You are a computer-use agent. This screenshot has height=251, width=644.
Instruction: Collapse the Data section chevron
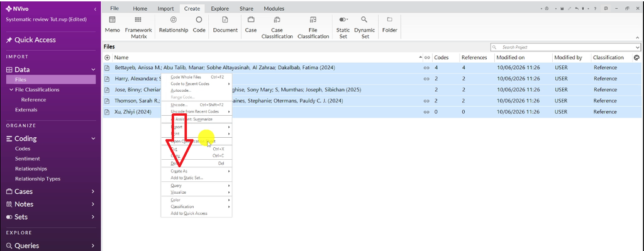coord(93,70)
